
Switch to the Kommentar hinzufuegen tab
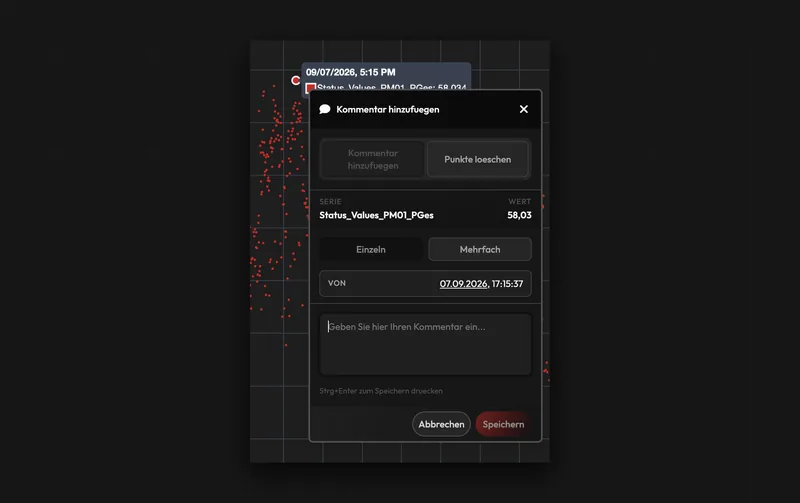(373, 159)
